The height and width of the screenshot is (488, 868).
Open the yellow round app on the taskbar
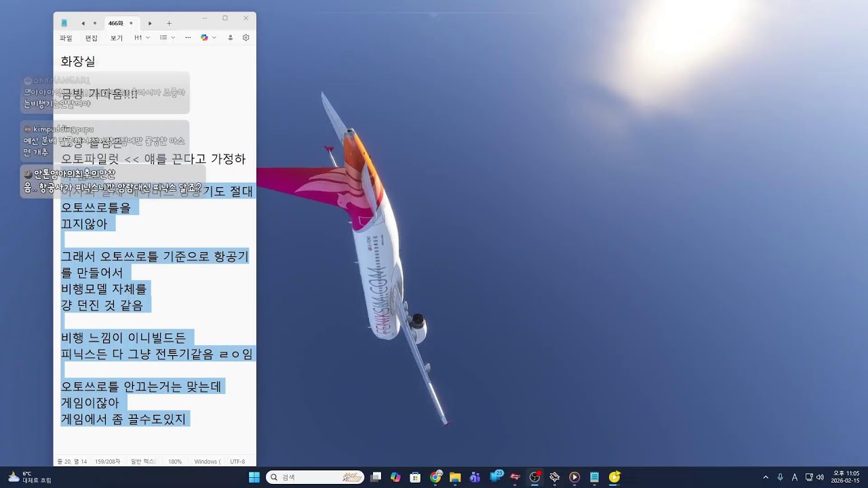(614, 477)
